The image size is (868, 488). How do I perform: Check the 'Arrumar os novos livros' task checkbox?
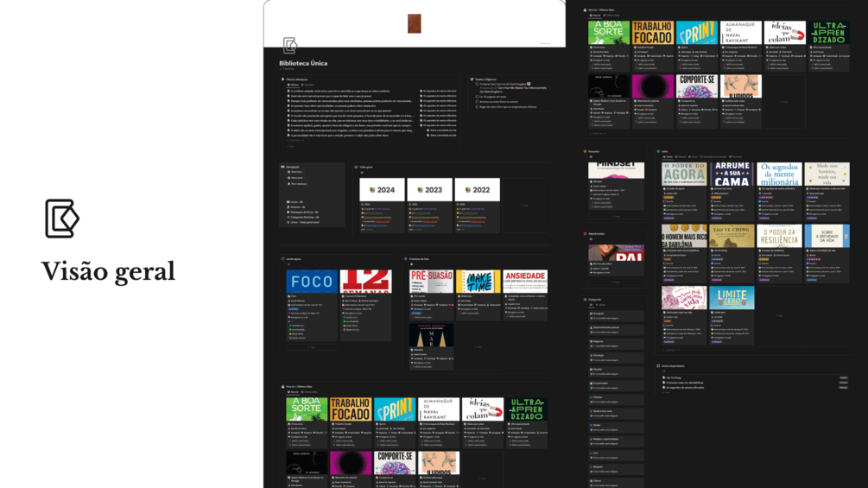[x=477, y=102]
